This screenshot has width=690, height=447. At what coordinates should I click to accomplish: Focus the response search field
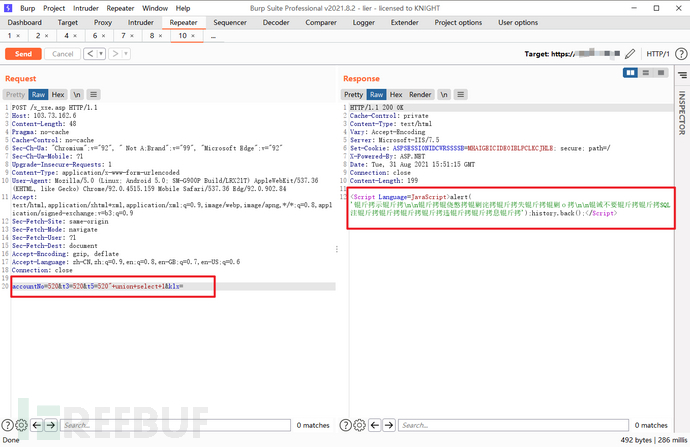pos(514,425)
